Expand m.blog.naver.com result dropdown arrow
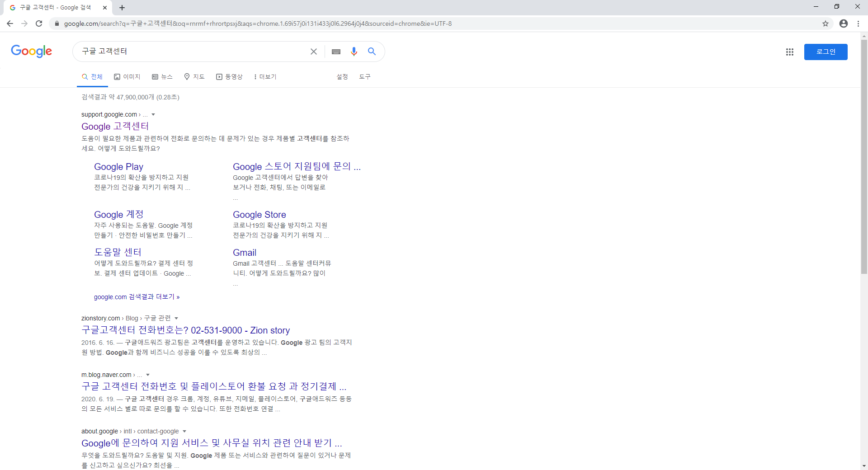Screen dimensions: 868x470 click(148, 375)
